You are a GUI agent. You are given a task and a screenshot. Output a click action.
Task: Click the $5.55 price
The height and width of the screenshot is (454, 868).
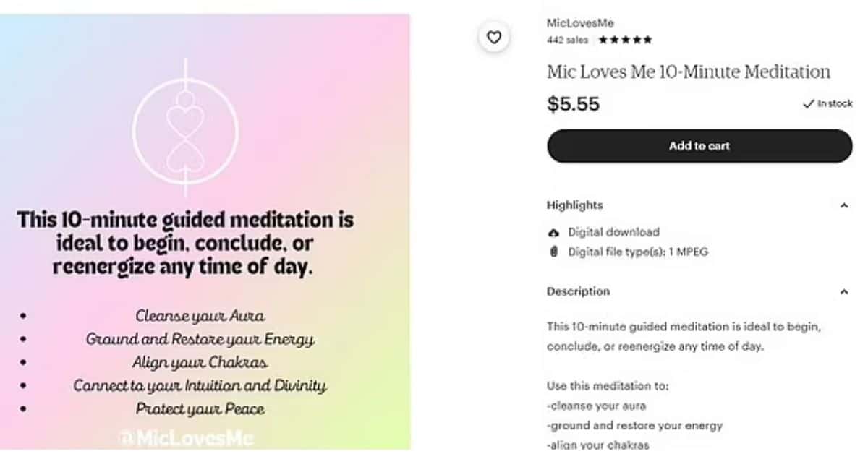point(573,104)
